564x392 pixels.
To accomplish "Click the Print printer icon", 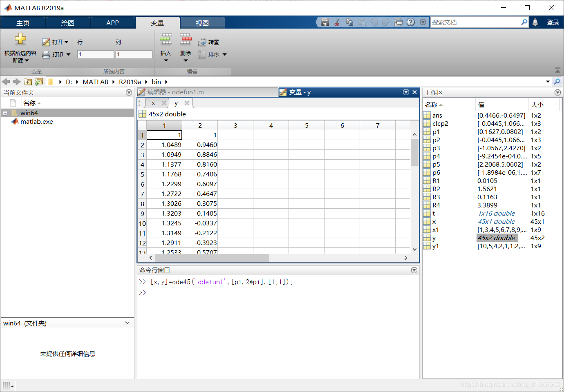I will 46,54.
